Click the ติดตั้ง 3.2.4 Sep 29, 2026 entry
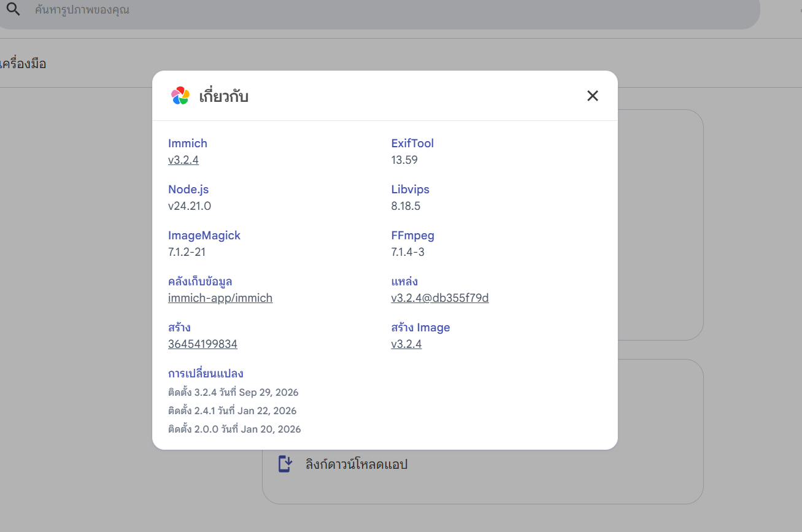Image resolution: width=802 pixels, height=532 pixels. (x=233, y=393)
